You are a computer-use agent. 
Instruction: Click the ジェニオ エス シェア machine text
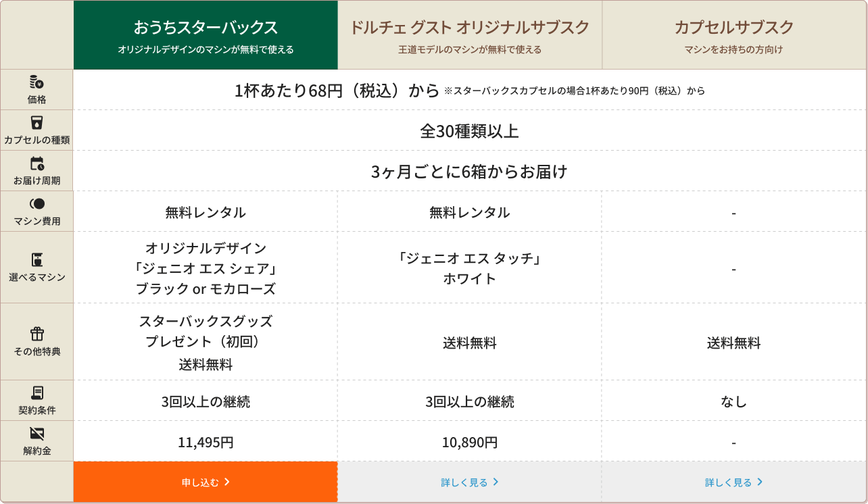[206, 268]
